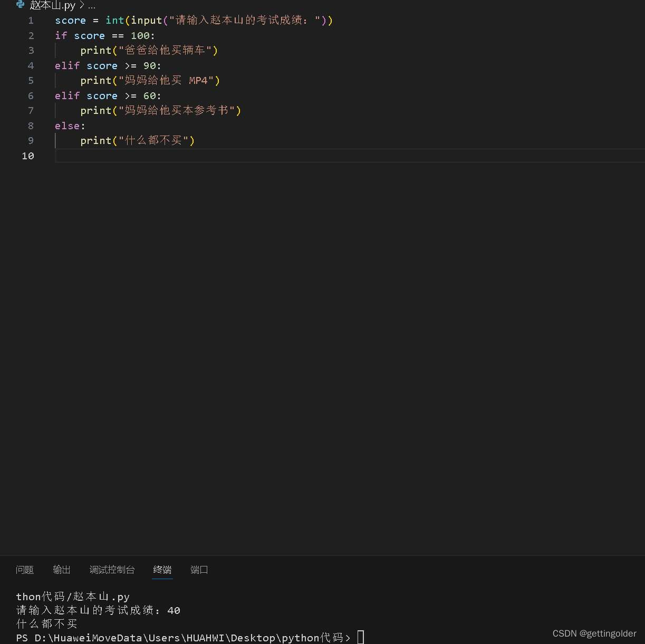
Task: Switch to the 终端 (Terminal) panel tab
Action: point(162,570)
